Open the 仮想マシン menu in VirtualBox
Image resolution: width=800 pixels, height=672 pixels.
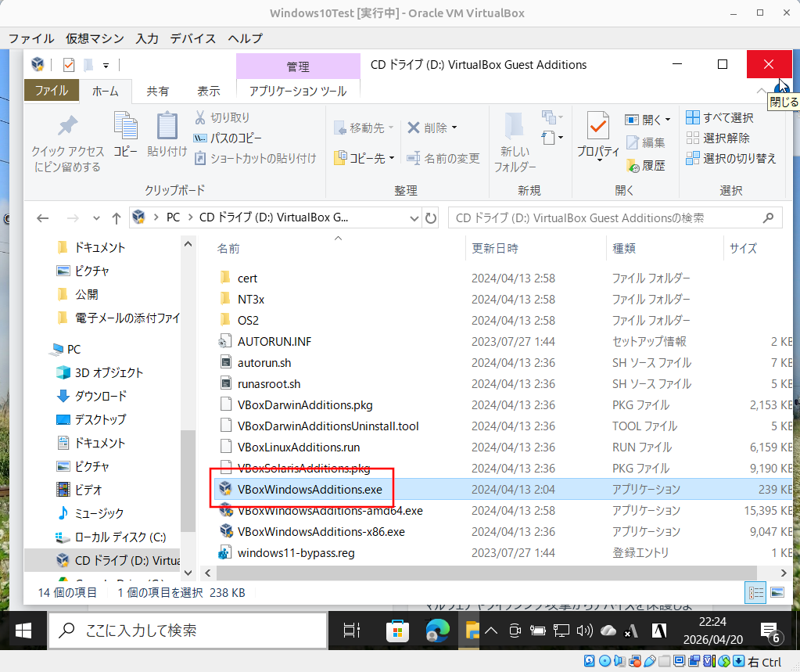coord(95,38)
